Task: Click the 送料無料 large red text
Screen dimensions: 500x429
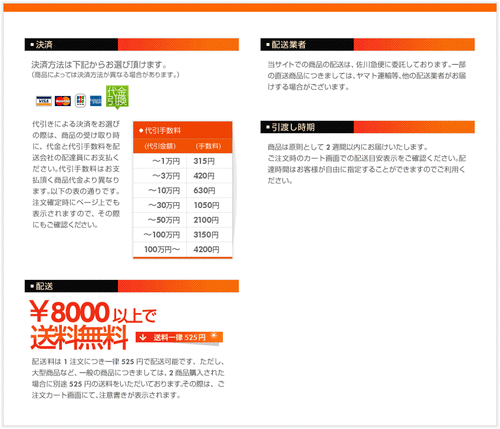Action: (x=79, y=337)
